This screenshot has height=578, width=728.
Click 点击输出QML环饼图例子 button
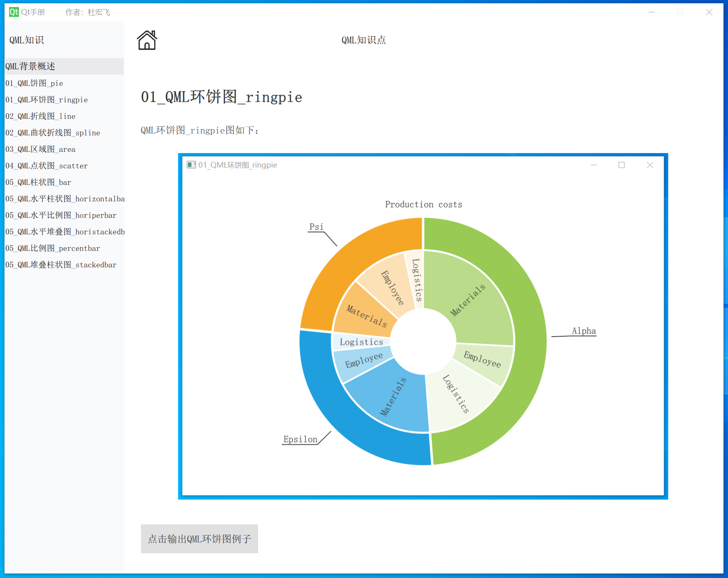coord(200,539)
